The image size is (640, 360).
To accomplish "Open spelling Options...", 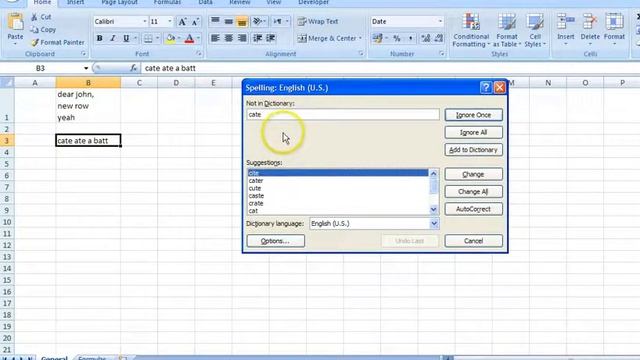I will (x=276, y=241).
